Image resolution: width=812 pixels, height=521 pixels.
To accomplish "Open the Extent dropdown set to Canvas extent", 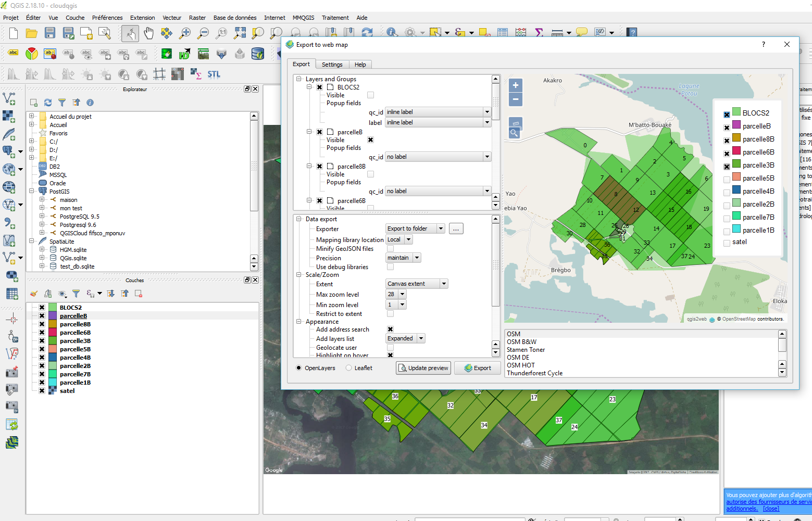I will tap(443, 283).
